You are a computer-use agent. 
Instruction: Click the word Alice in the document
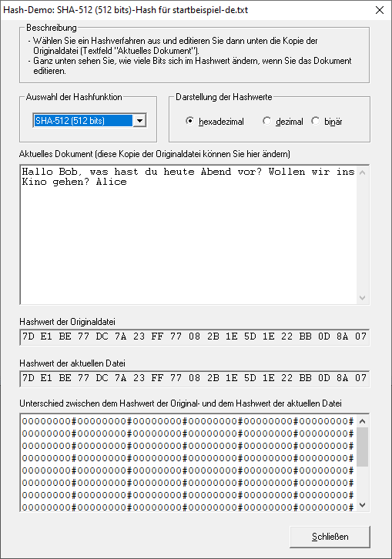[112, 182]
